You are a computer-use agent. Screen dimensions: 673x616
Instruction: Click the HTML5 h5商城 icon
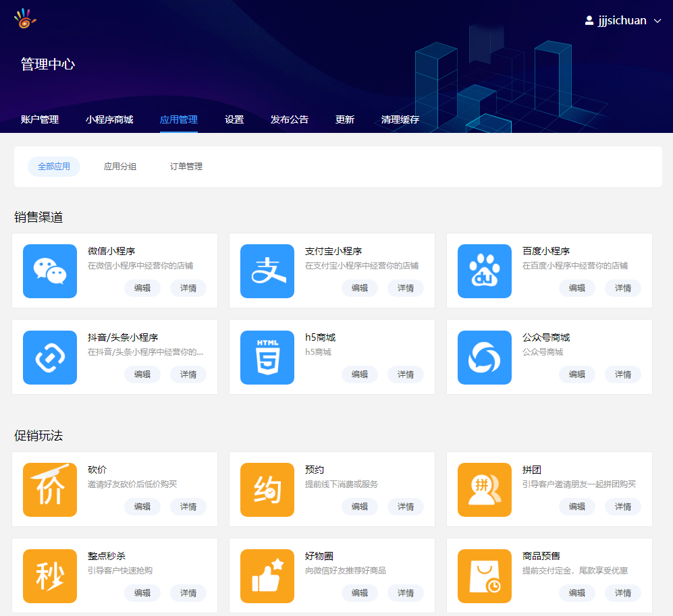click(267, 358)
